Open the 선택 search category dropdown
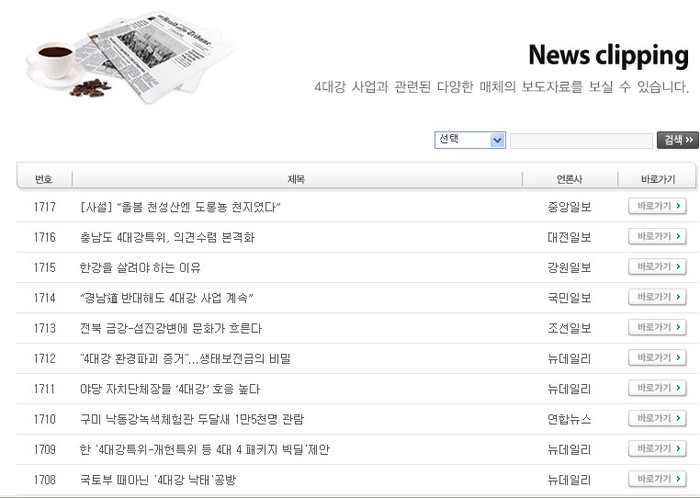Image resolution: width=700 pixels, height=498 pixels. (470, 140)
